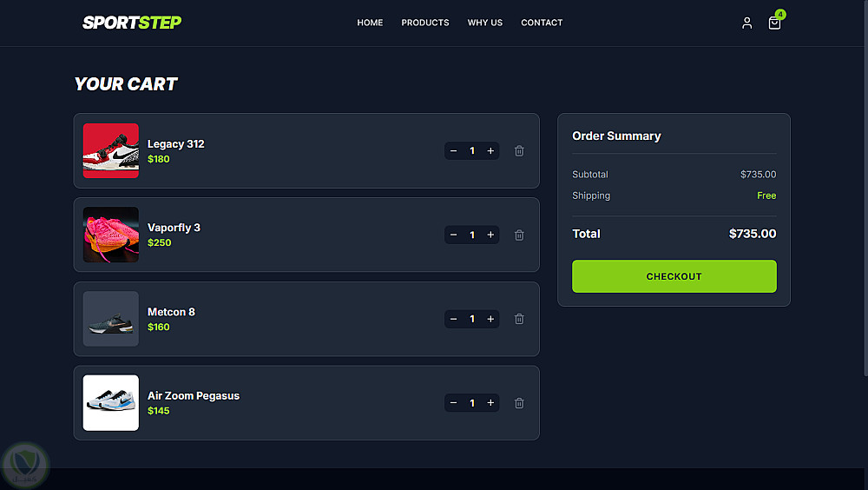The image size is (868, 490).
Task: Go to the Home page
Action: [x=370, y=23]
